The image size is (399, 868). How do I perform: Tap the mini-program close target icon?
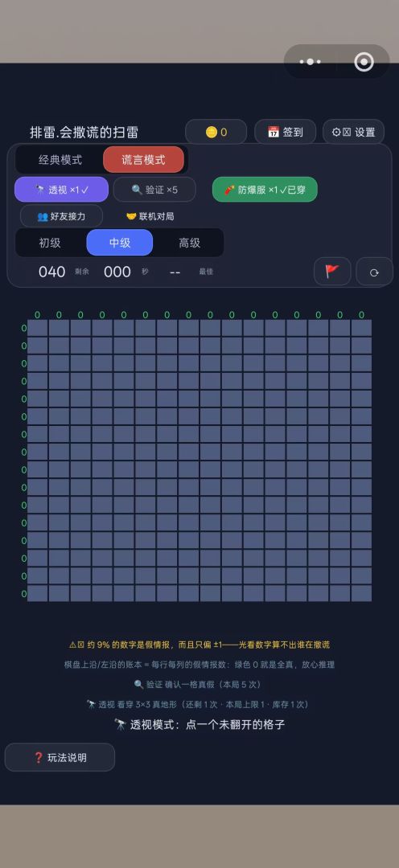click(x=364, y=61)
